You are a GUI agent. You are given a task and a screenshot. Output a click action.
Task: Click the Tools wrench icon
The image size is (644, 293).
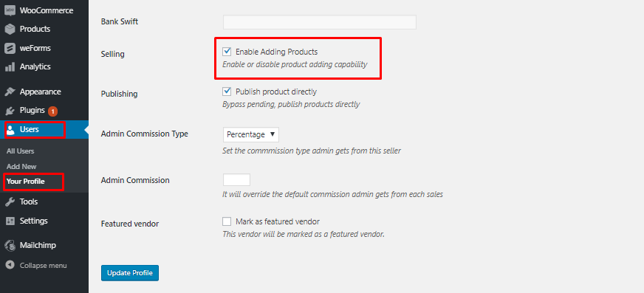[10, 201]
